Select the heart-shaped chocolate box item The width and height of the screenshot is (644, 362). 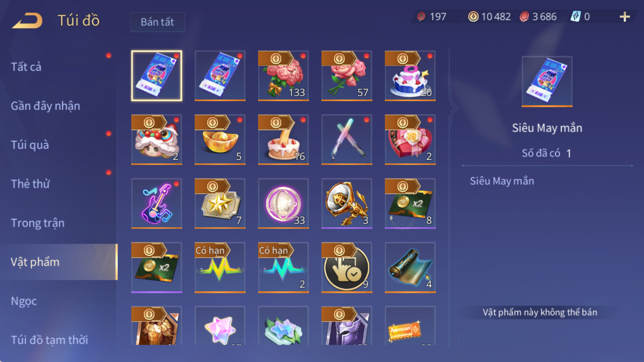point(410,140)
